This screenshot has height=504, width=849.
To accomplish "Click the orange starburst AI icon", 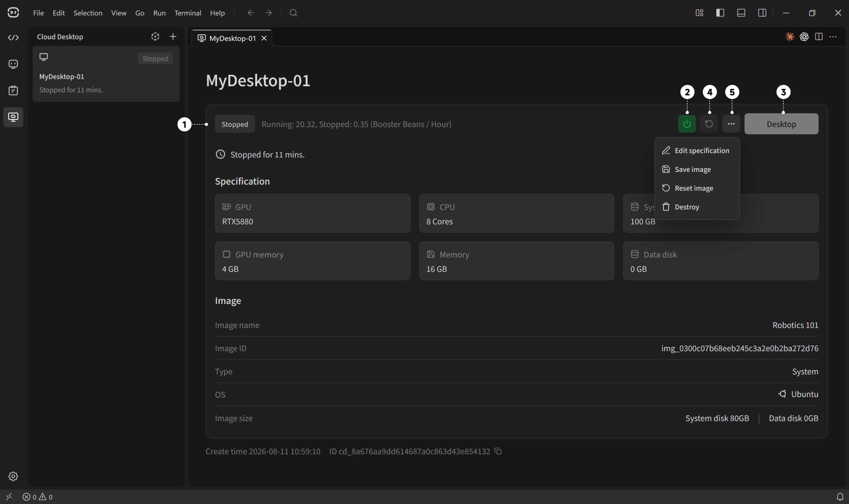I will tap(789, 36).
